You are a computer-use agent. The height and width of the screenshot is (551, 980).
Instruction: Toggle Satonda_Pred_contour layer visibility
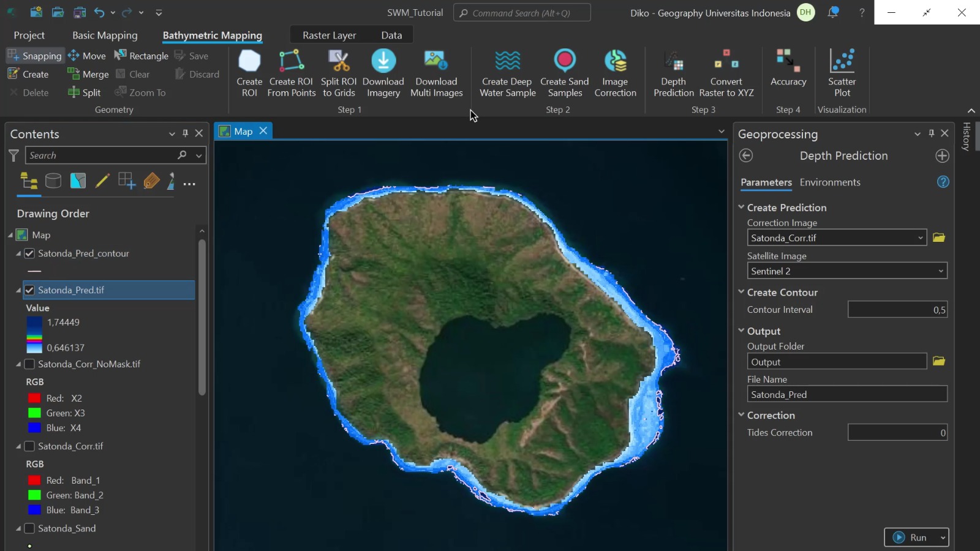pyautogui.click(x=29, y=253)
